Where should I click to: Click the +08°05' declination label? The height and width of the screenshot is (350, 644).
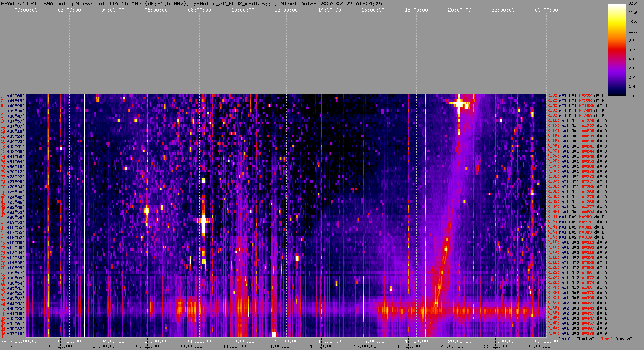click(x=16, y=278)
